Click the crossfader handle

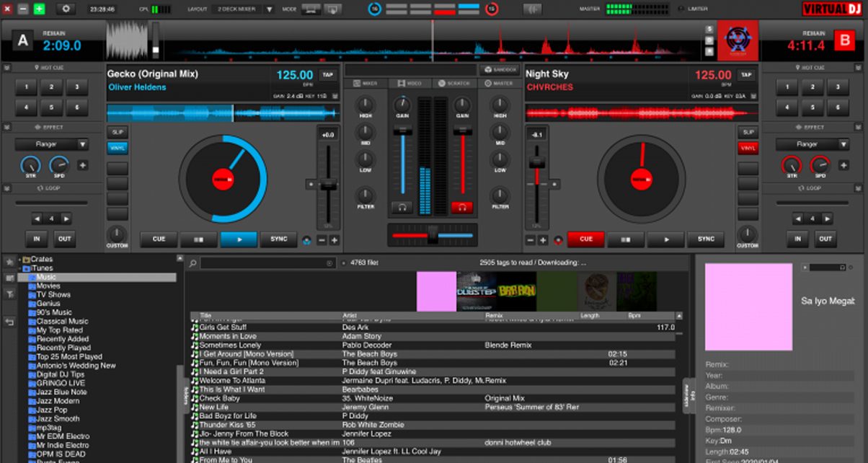tap(433, 234)
